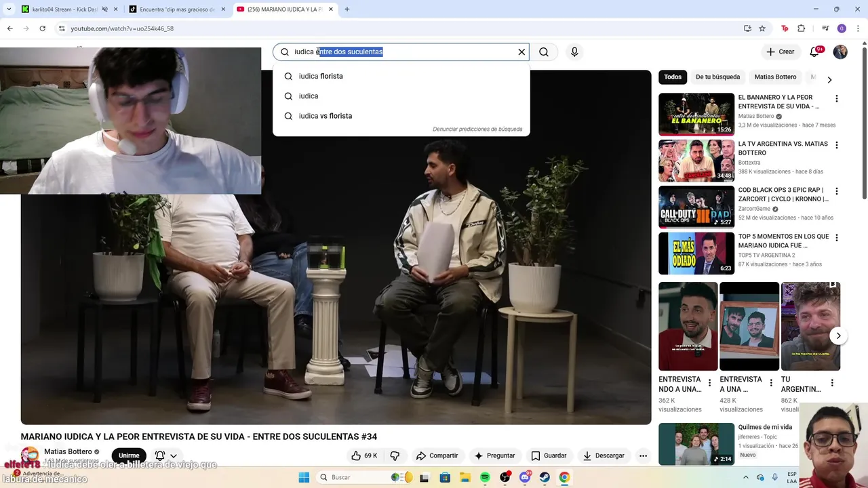Open a new browser tab
This screenshot has height=488, width=868.
click(x=347, y=9)
